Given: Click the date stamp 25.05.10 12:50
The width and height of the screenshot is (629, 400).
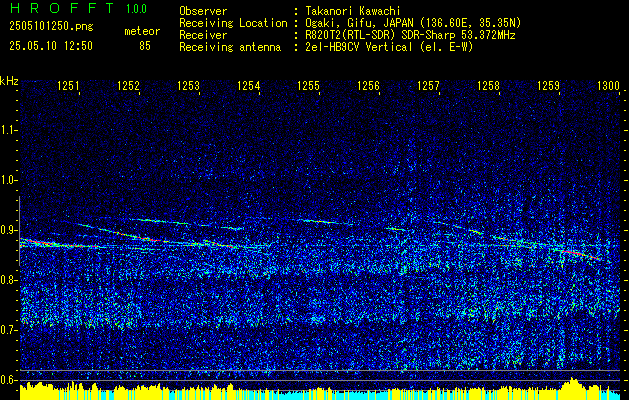Looking at the screenshot, I should coord(51,46).
